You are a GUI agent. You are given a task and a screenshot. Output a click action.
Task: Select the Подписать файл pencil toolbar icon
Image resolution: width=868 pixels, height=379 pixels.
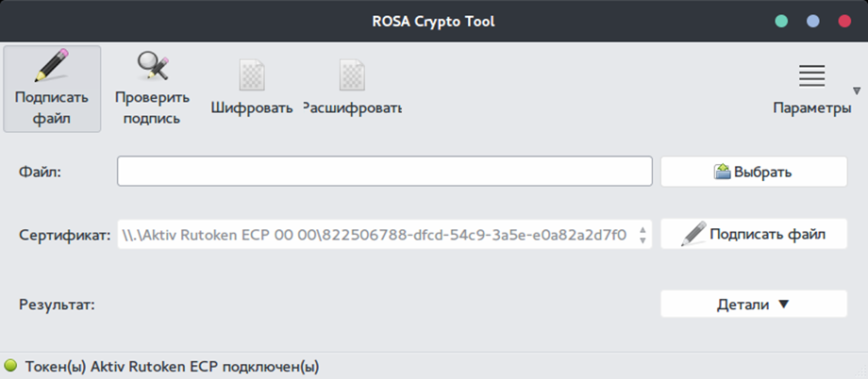click(x=52, y=65)
